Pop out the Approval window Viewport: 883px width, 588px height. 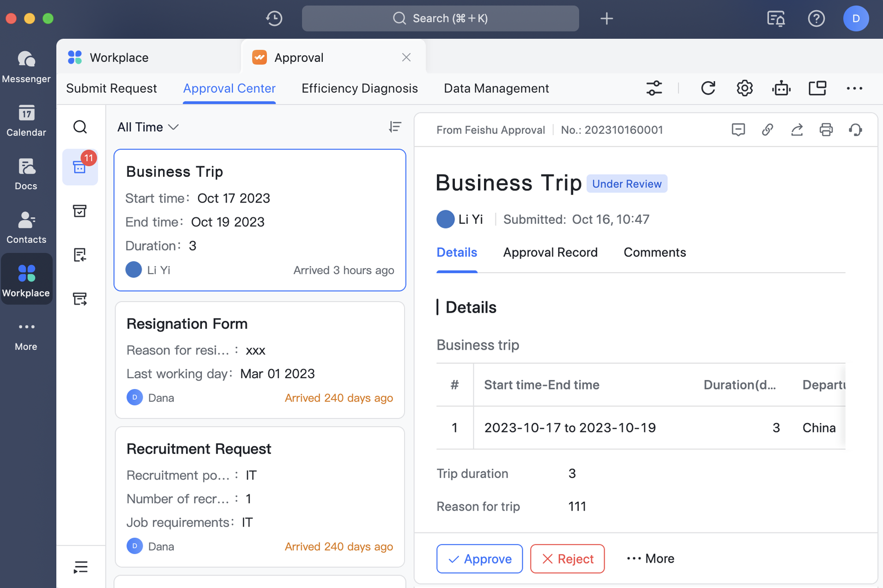point(817,88)
